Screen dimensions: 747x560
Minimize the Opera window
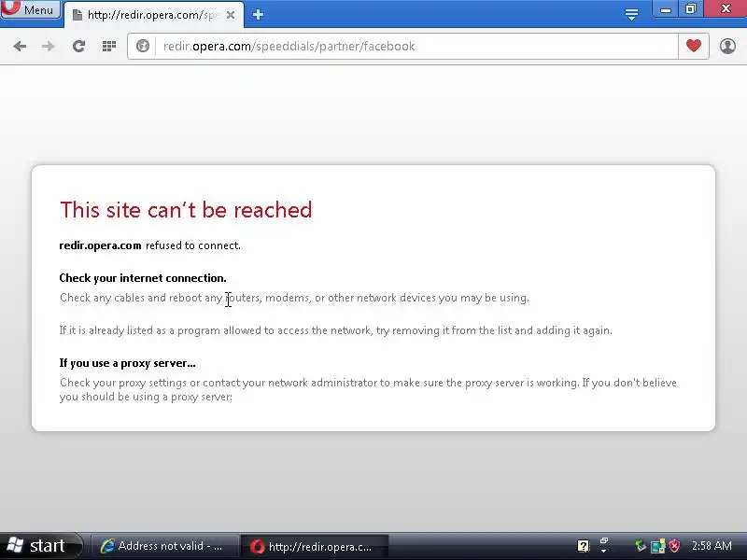click(x=666, y=8)
